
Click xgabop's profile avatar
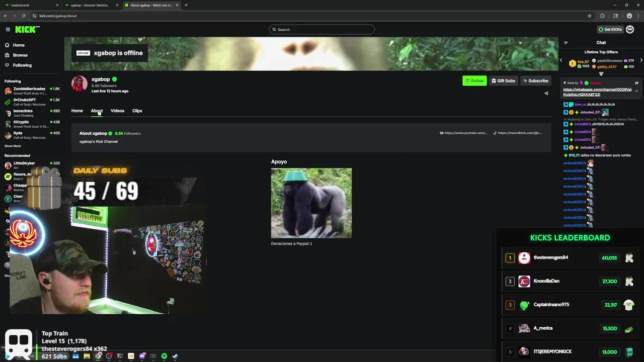(x=79, y=84)
